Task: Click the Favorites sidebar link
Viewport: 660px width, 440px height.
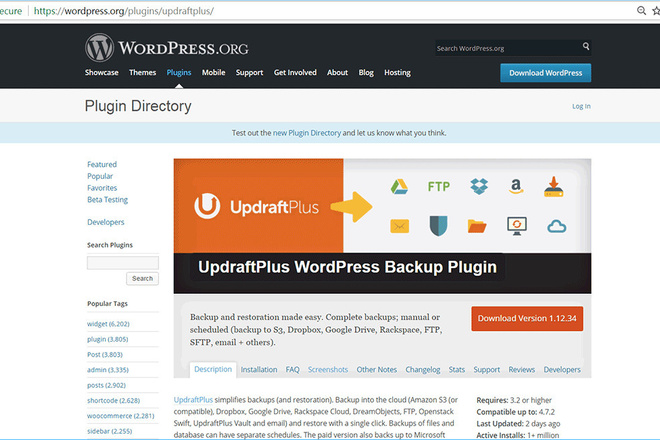Action: pyautogui.click(x=102, y=188)
